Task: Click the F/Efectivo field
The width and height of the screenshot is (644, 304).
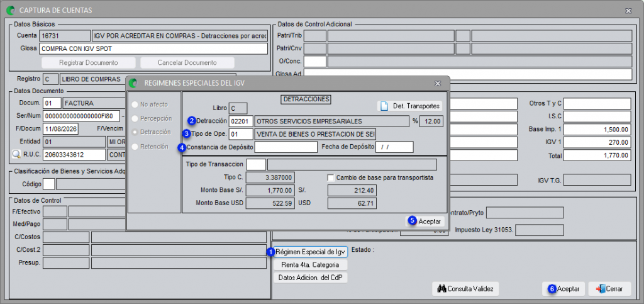Action: (x=55, y=211)
